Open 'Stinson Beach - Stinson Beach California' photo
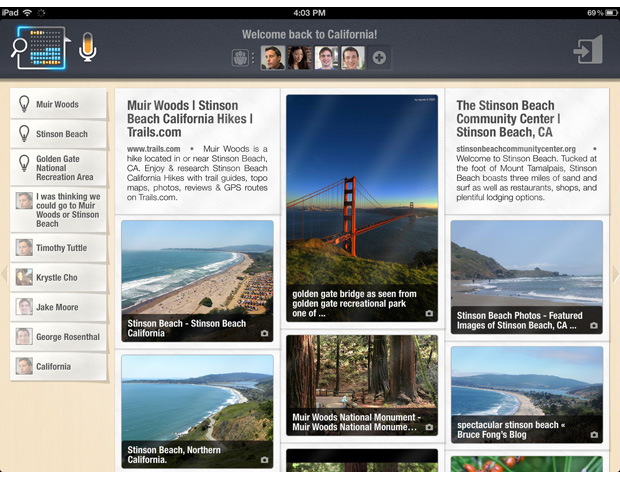Screen dimensions: 620x480 pos(197,281)
